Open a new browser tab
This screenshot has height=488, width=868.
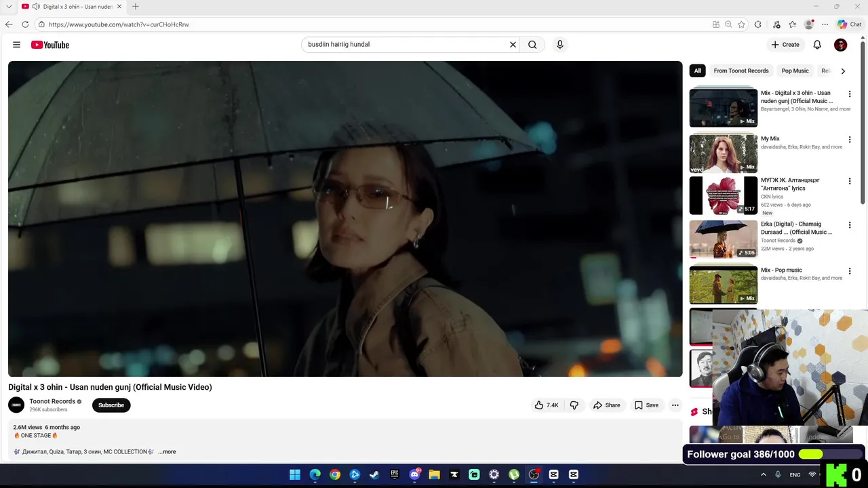136,7
